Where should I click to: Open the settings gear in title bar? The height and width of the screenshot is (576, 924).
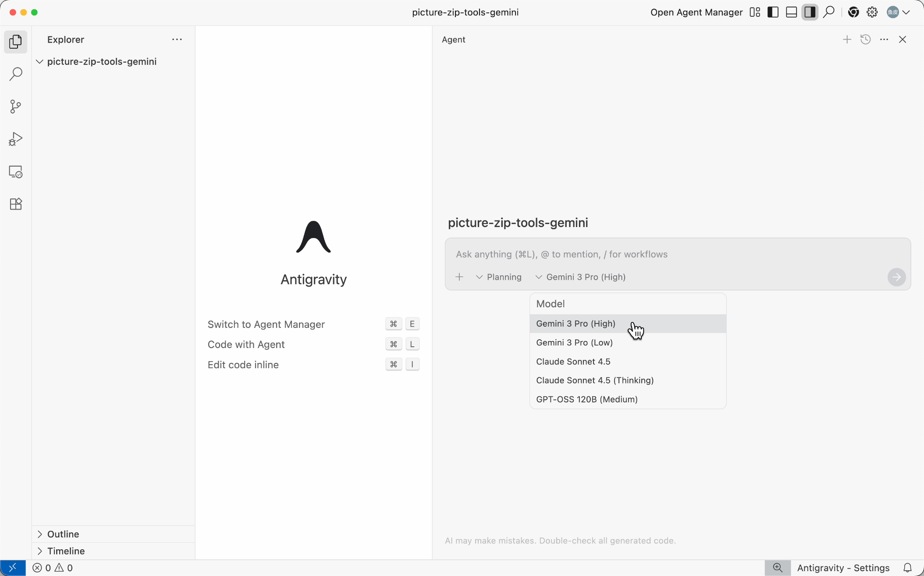(872, 12)
